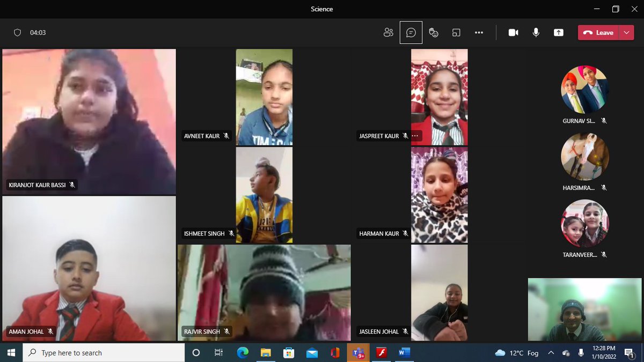Open the meeting chat conversation

click(411, 33)
